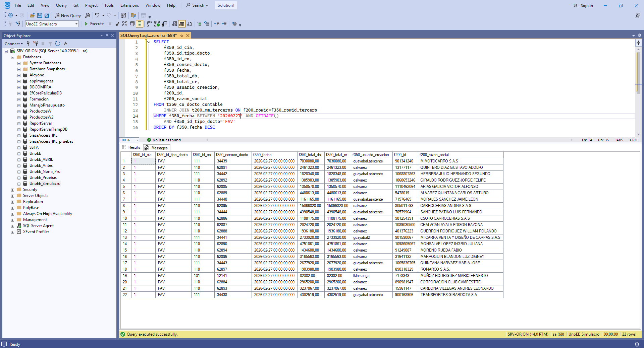Select the Save All toolbar icon
Image resolution: width=644 pixels, height=348 pixels.
(47, 15)
